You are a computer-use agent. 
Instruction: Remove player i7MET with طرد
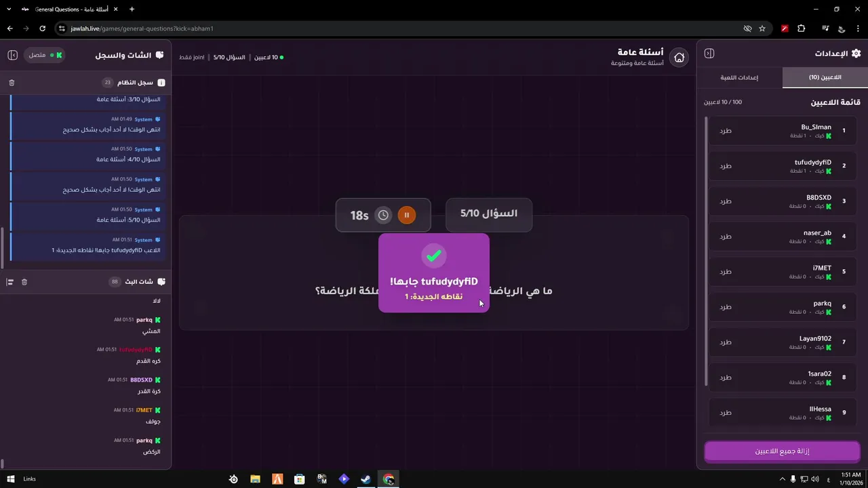tap(726, 272)
